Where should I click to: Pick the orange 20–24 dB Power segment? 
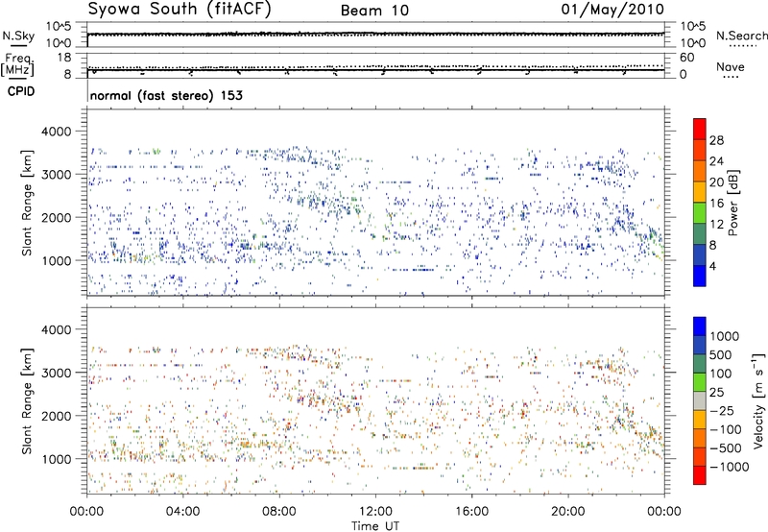pyautogui.click(x=700, y=171)
